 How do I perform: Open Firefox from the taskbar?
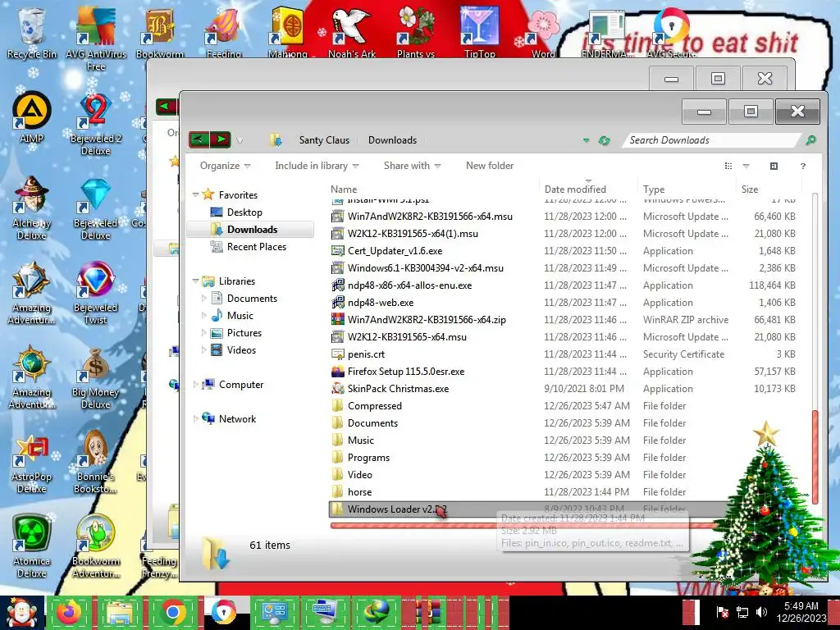tap(69, 612)
